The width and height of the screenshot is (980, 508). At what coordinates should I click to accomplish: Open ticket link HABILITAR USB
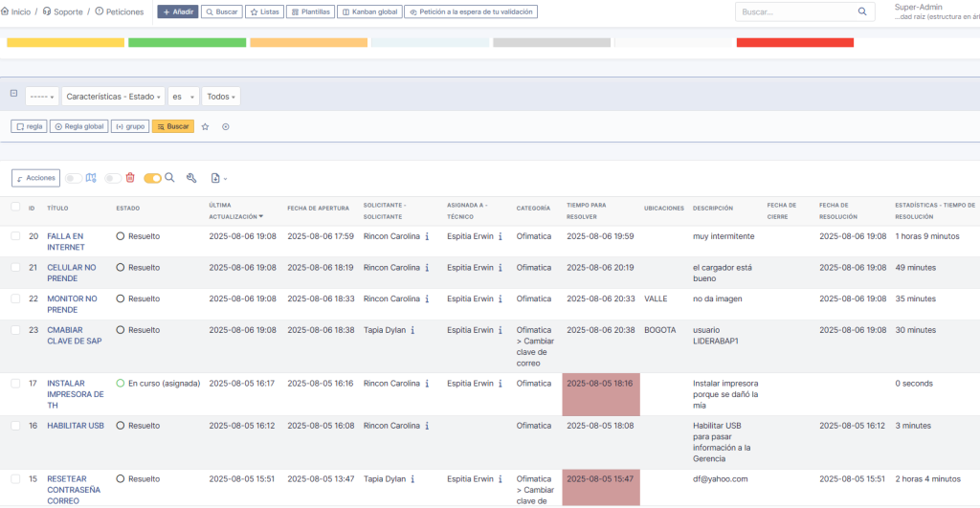tap(76, 426)
